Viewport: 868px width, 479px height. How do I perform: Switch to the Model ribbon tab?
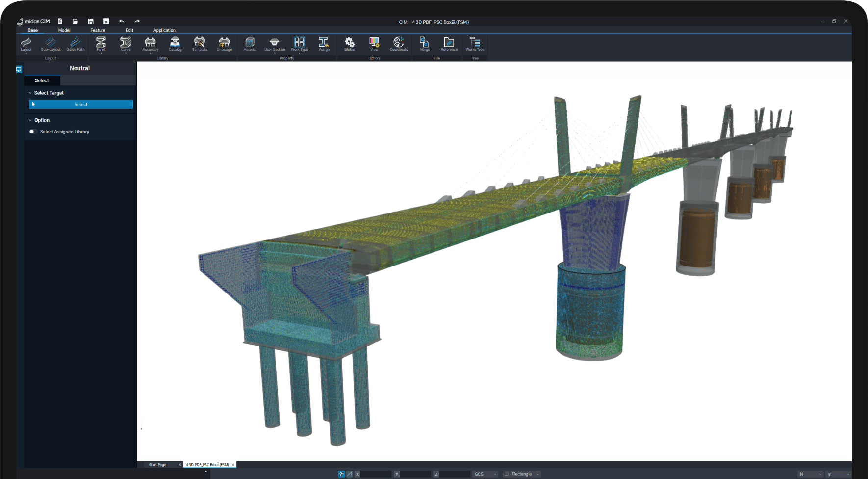[x=64, y=30]
